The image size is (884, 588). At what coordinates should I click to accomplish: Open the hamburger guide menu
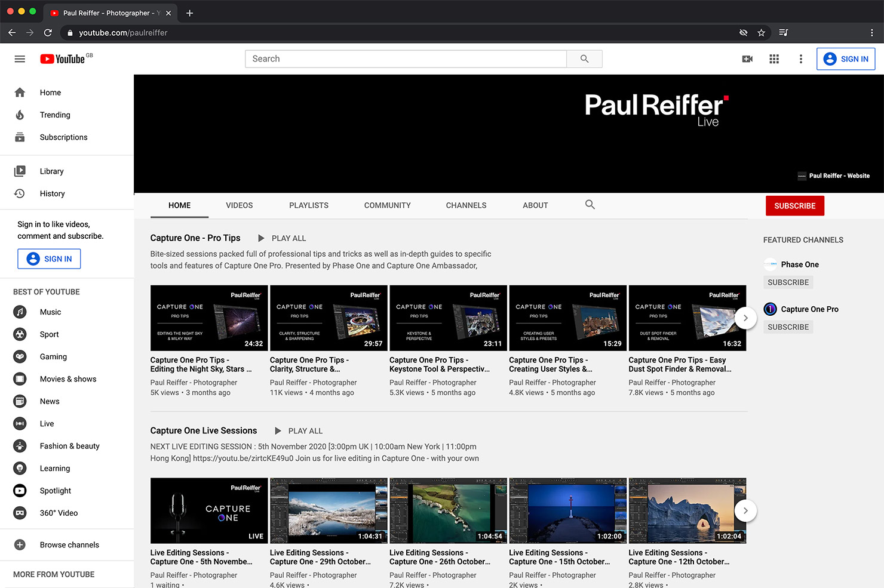[x=20, y=59]
